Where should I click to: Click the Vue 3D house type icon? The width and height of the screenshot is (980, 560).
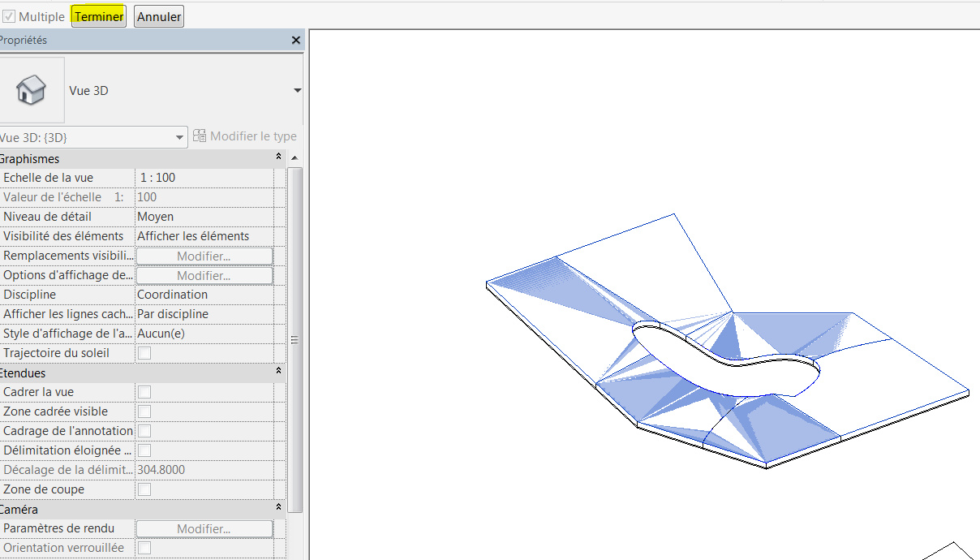32,90
